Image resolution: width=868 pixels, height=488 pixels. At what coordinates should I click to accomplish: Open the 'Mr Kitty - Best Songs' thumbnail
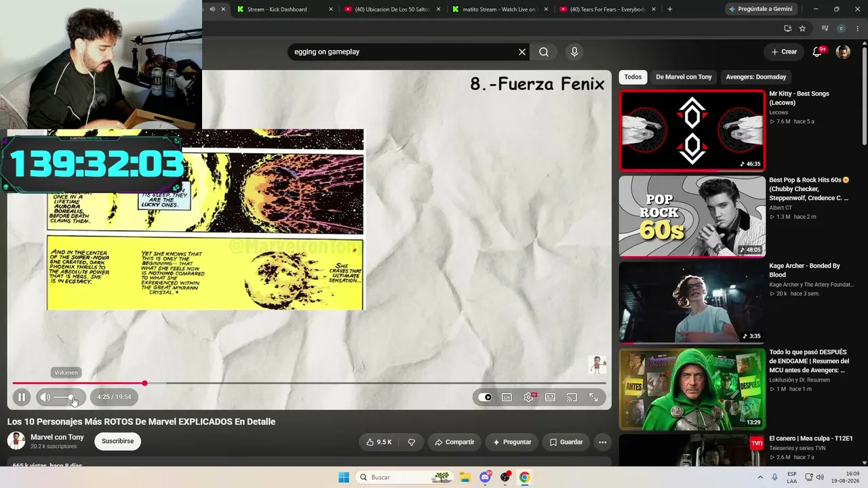pyautogui.click(x=692, y=130)
